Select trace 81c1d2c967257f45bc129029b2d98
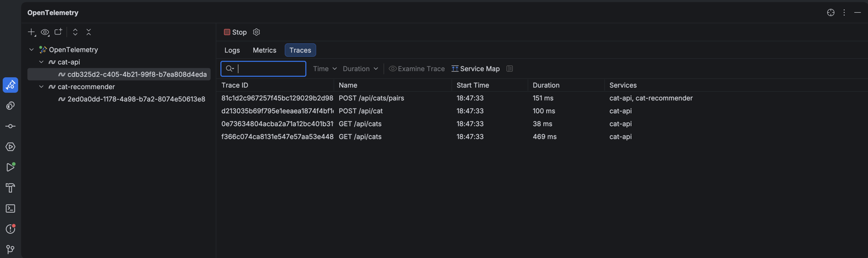 click(x=277, y=98)
